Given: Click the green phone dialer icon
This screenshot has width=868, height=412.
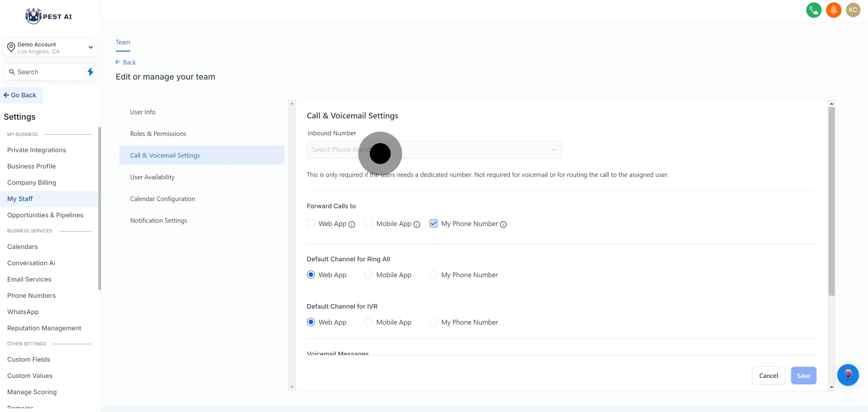Looking at the screenshot, I should (813, 10).
